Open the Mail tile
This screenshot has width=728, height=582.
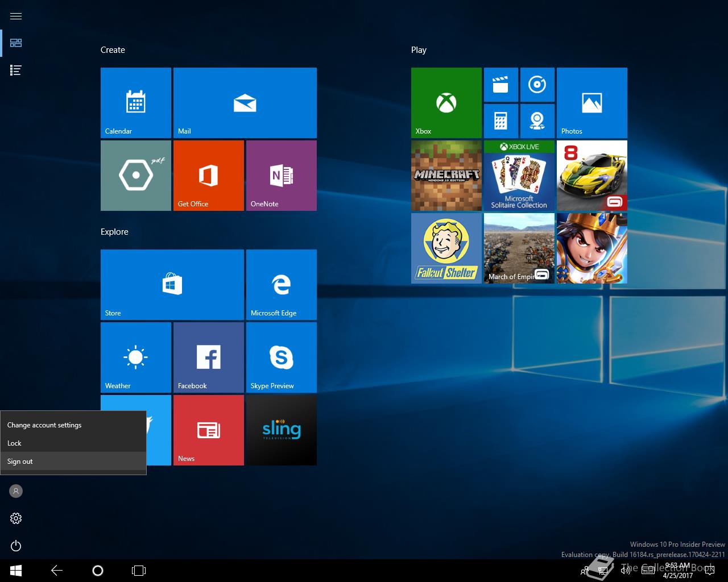(245, 103)
